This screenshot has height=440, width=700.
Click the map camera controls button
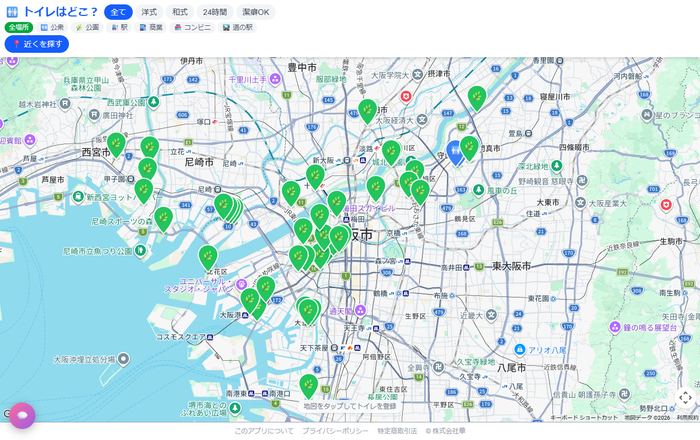[685, 397]
